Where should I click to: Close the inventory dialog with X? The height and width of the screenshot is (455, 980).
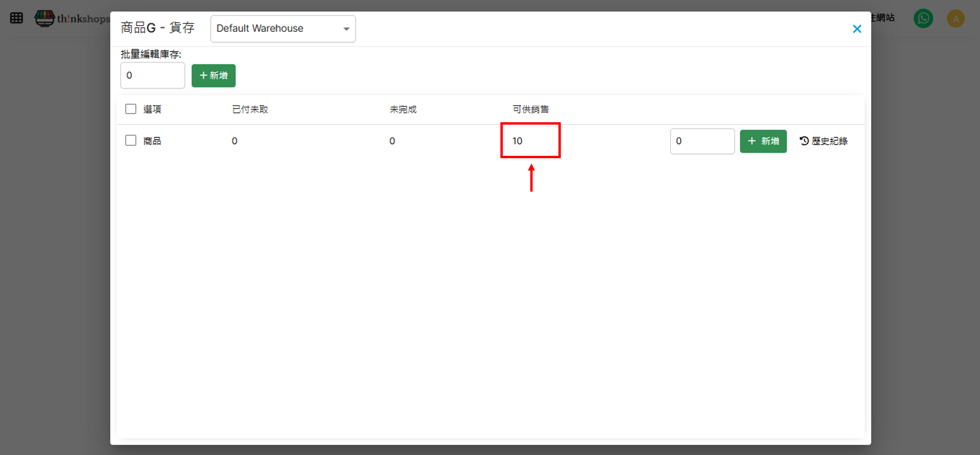[857, 29]
